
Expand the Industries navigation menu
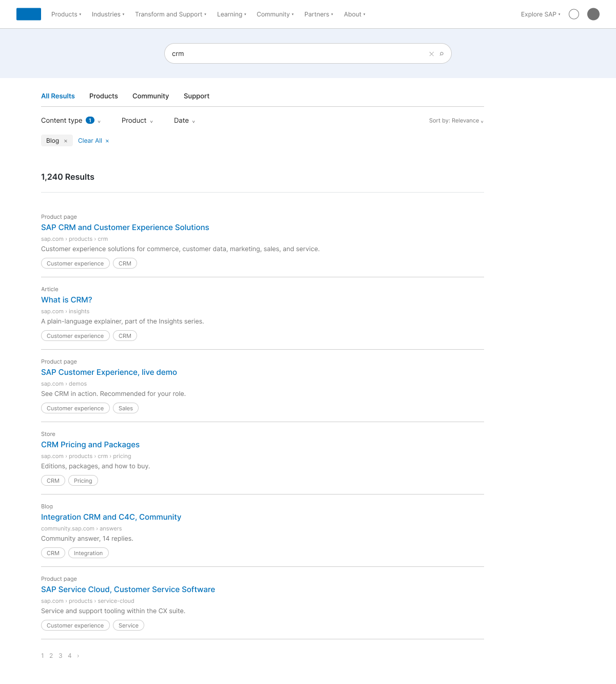pos(108,14)
